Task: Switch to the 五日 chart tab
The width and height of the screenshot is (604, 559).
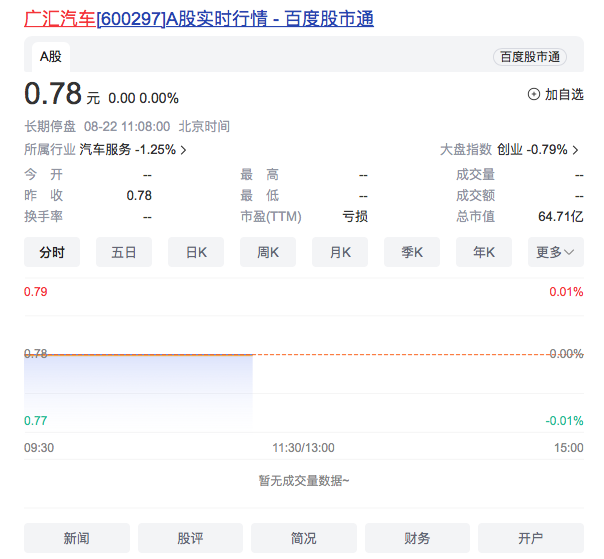Action: click(124, 252)
